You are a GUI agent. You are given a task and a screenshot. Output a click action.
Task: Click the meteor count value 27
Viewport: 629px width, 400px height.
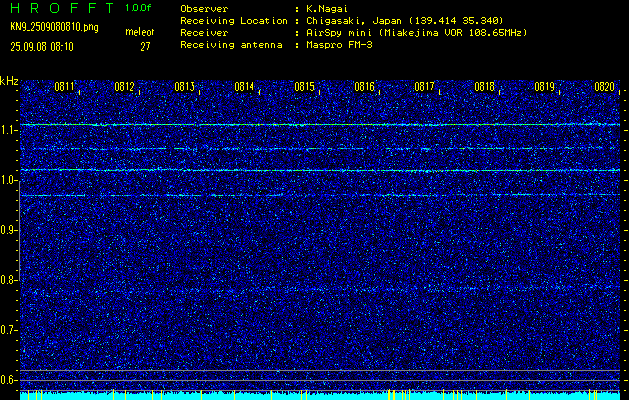click(145, 47)
